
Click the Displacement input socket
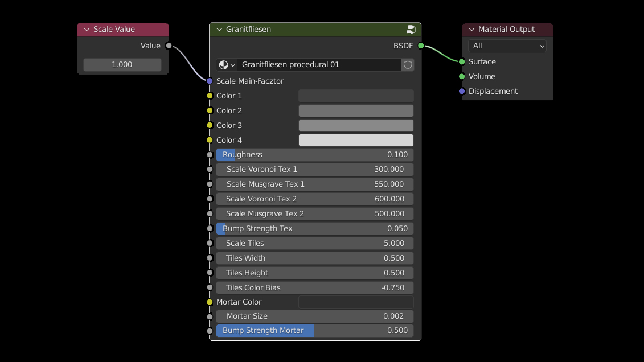pos(462,91)
